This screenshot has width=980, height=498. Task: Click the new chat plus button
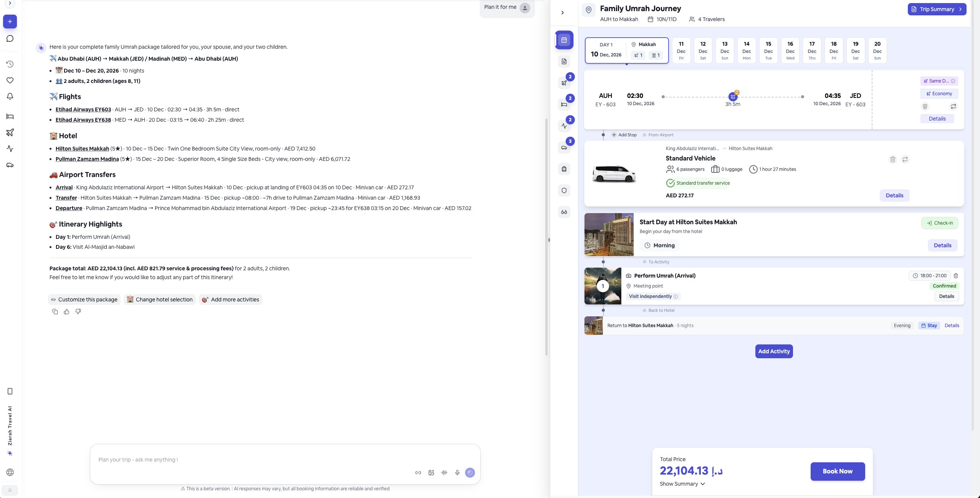(x=10, y=22)
